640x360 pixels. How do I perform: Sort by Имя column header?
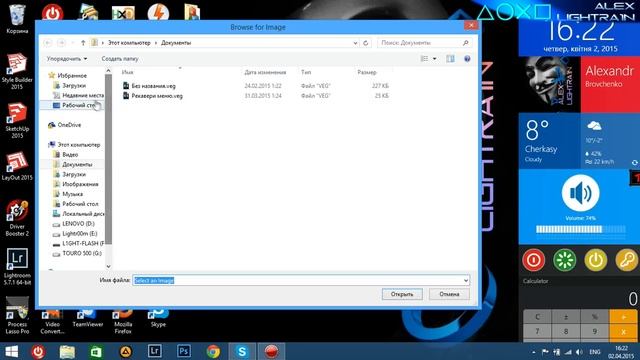(127, 72)
